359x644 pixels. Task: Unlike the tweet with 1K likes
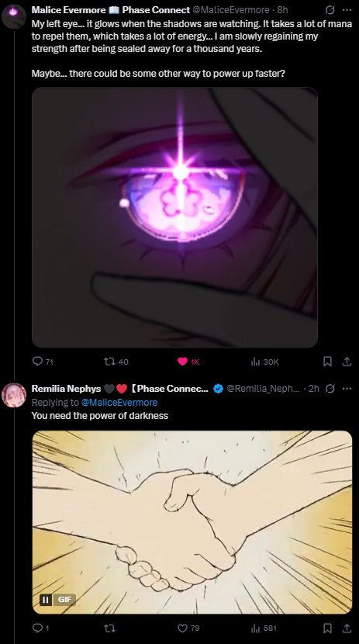[x=188, y=362]
